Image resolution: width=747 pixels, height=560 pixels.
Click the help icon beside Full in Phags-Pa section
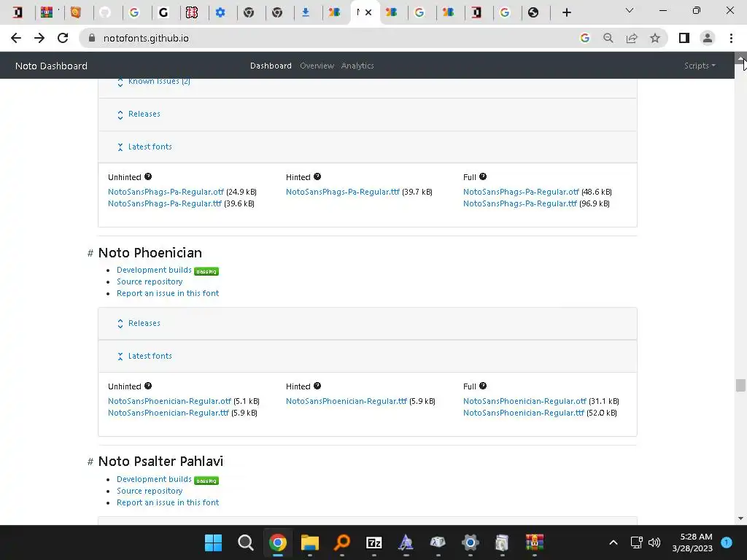(x=483, y=176)
